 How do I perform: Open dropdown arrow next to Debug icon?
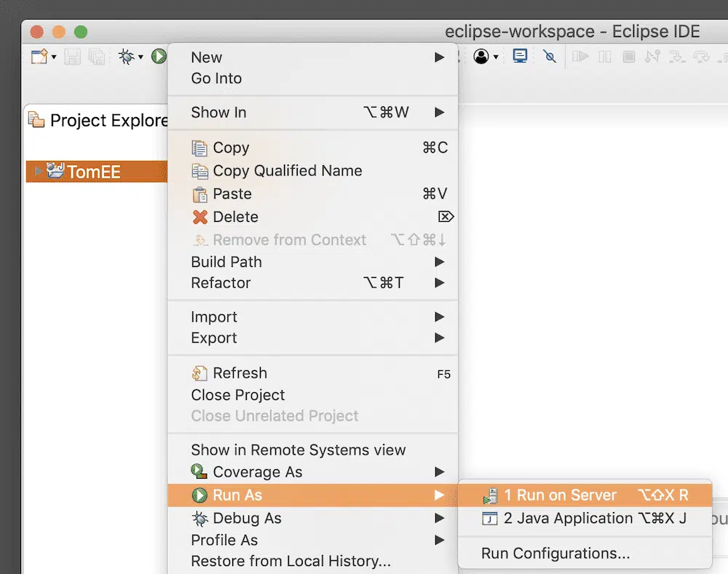[x=141, y=57]
